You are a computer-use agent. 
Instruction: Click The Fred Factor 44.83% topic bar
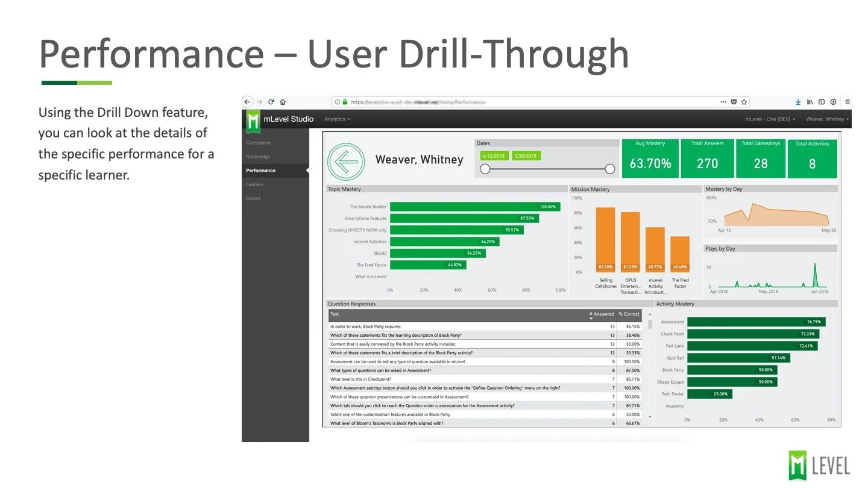pyautogui.click(x=428, y=265)
